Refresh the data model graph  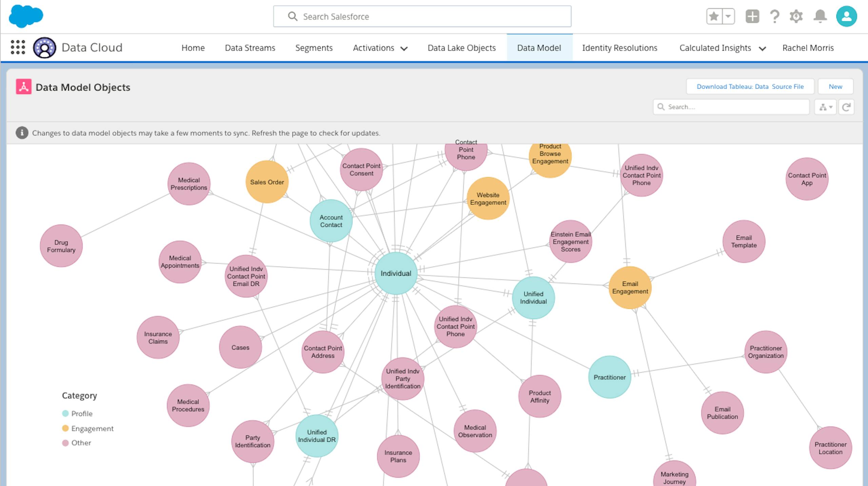pos(846,107)
